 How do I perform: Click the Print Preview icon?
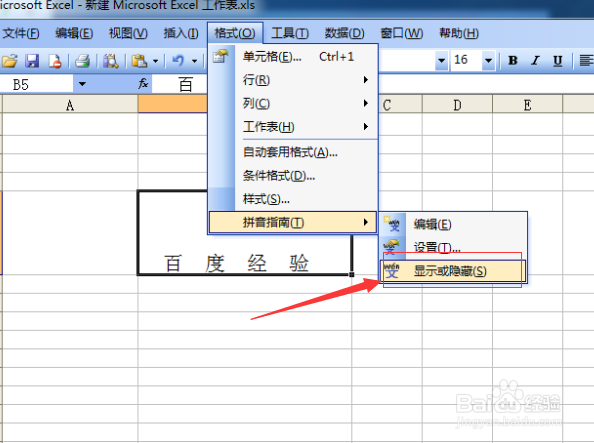pyautogui.click(x=111, y=61)
